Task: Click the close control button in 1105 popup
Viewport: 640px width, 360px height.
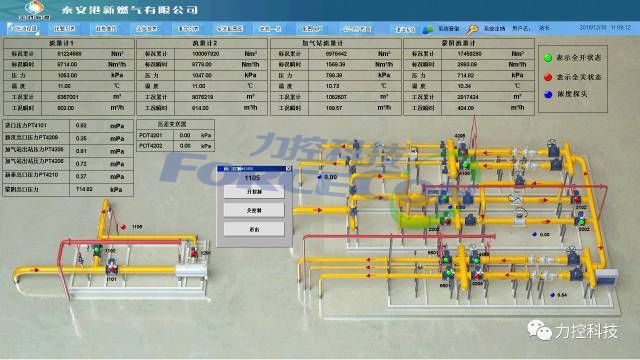Action: [254, 211]
